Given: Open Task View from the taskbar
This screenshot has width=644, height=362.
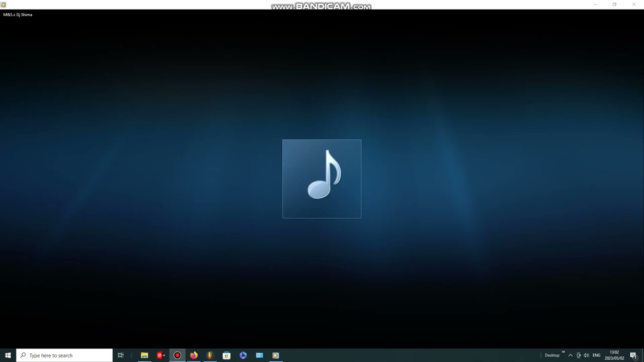Looking at the screenshot, I should [x=121, y=355].
